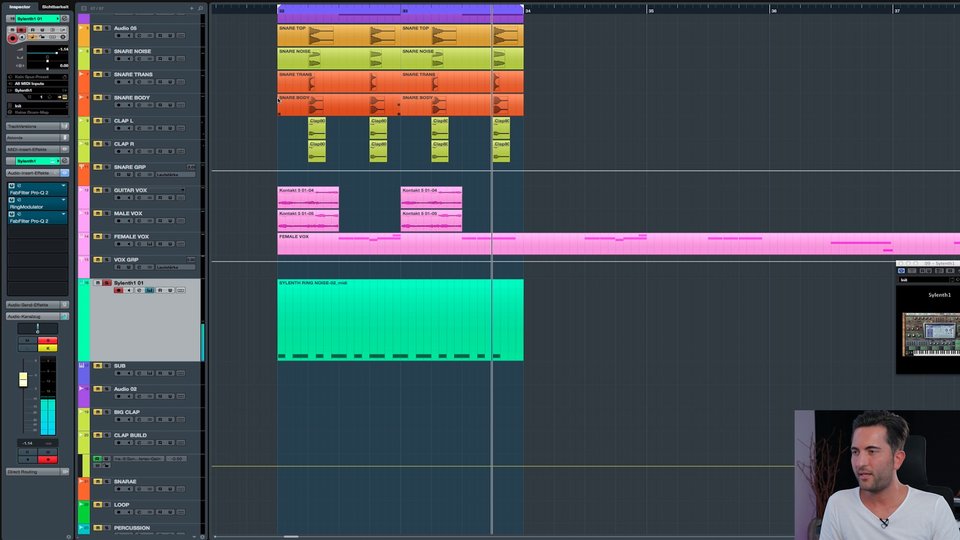Click the red solo button in the Audio-Kanalzug strip

47,340
